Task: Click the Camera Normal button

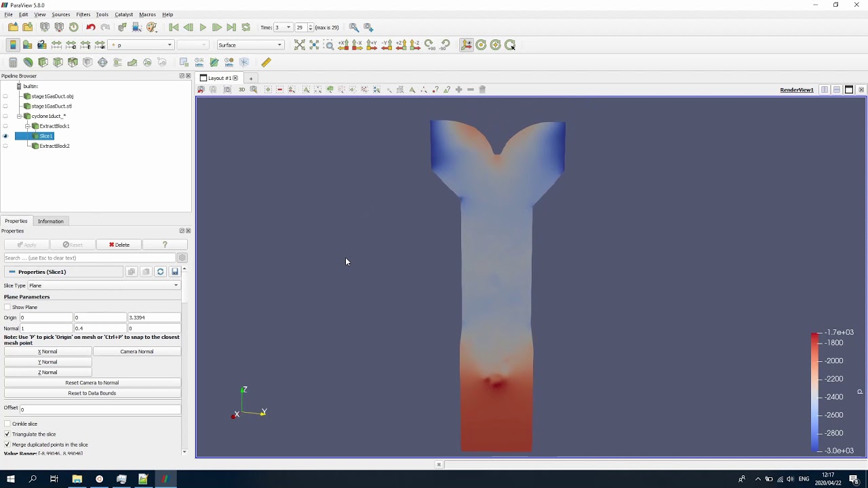Action: tap(137, 352)
